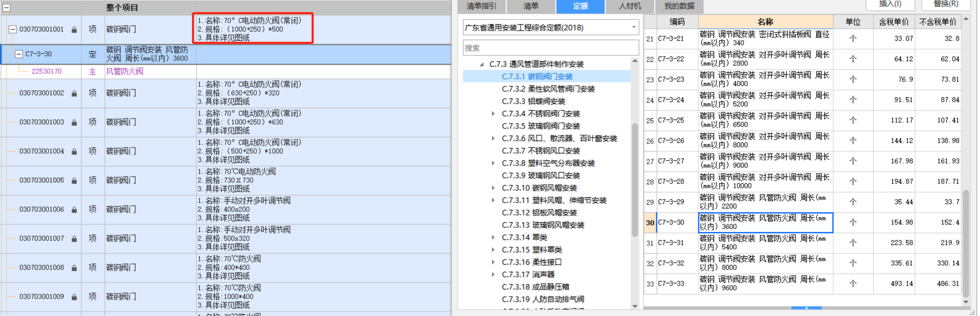Screen dimensions: 980x316
Task: Select quota name cell for C7-3-30
Action: pos(766,223)
